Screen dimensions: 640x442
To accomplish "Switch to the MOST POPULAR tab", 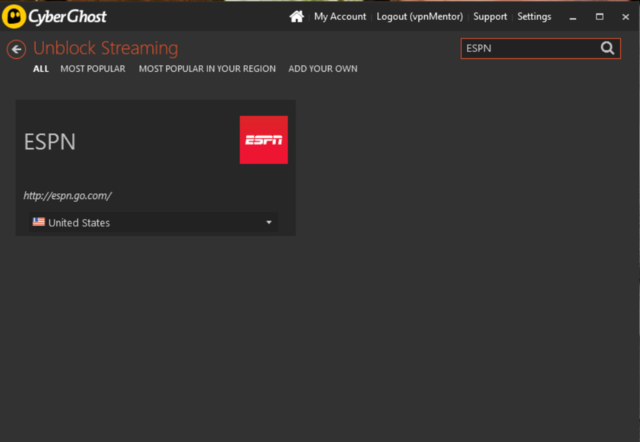I will coord(93,69).
